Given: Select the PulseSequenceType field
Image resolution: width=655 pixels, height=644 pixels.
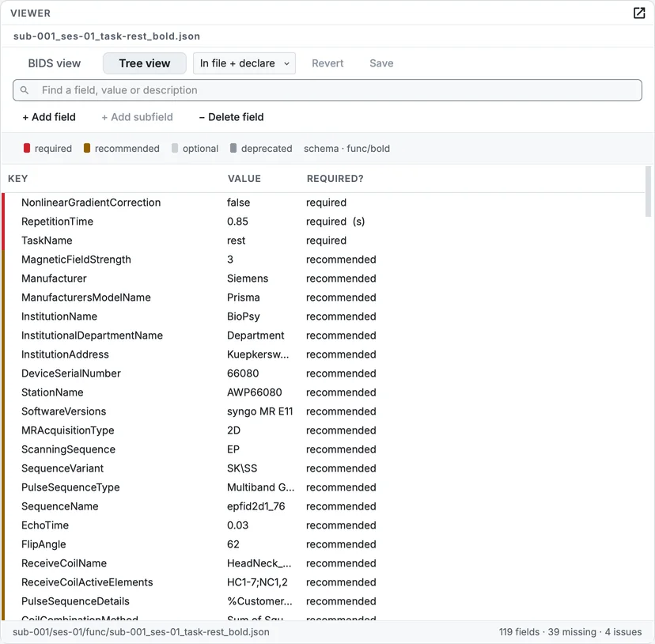Looking at the screenshot, I should [70, 487].
